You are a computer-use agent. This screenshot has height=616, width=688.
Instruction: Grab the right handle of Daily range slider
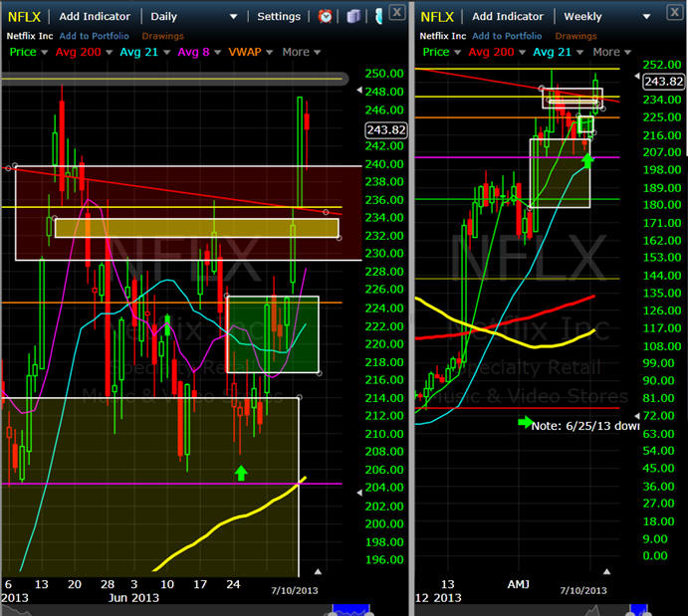[369, 613]
